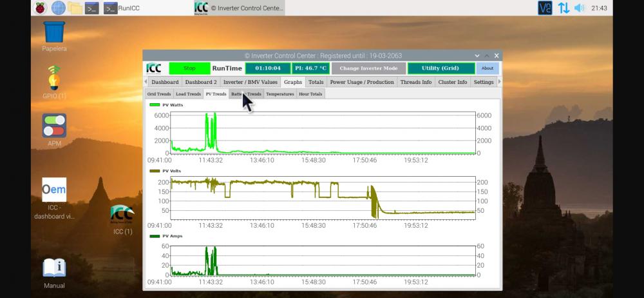The image size is (644, 298).
Task: Switch to the Dashboard tab
Action: coord(165,82)
